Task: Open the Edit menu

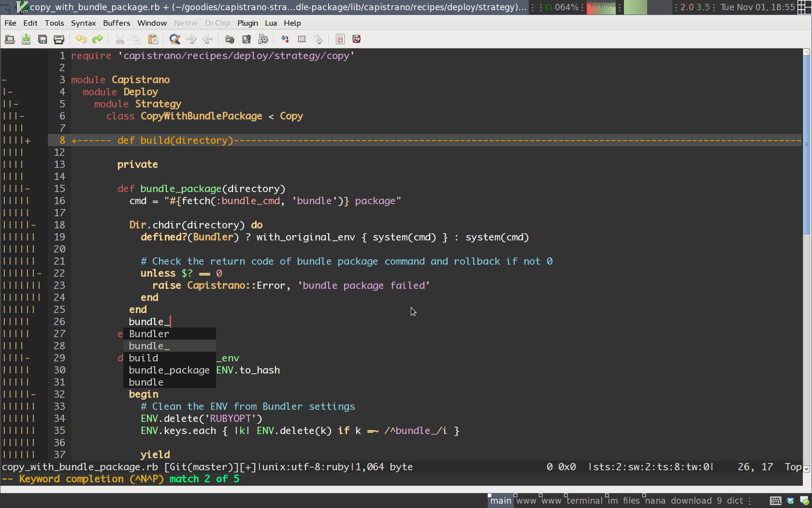Action: click(30, 23)
